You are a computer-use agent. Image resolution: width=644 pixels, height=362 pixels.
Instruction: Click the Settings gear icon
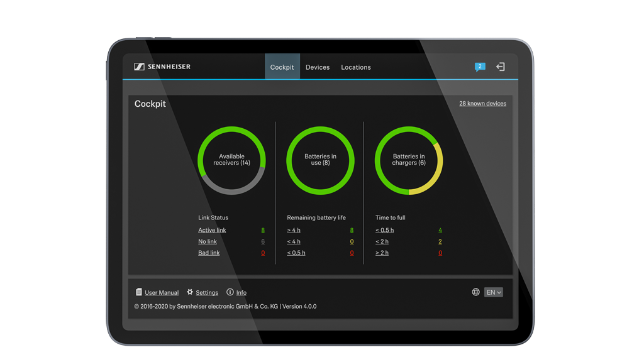[190, 292]
